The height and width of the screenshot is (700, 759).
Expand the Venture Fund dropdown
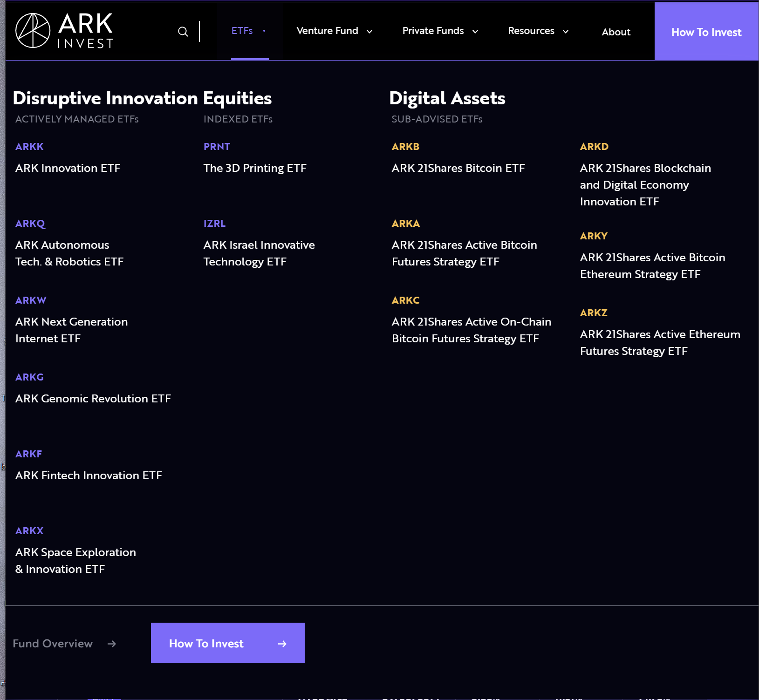(x=334, y=31)
